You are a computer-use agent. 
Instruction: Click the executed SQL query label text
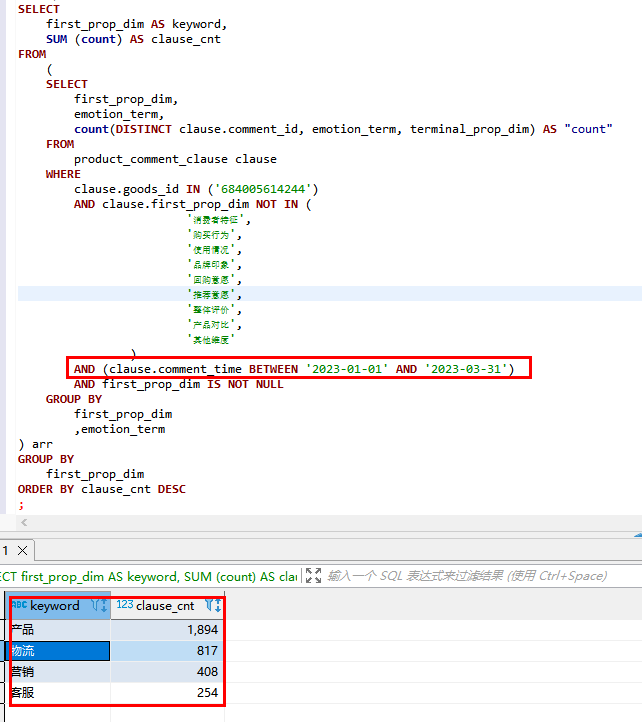click(x=148, y=576)
